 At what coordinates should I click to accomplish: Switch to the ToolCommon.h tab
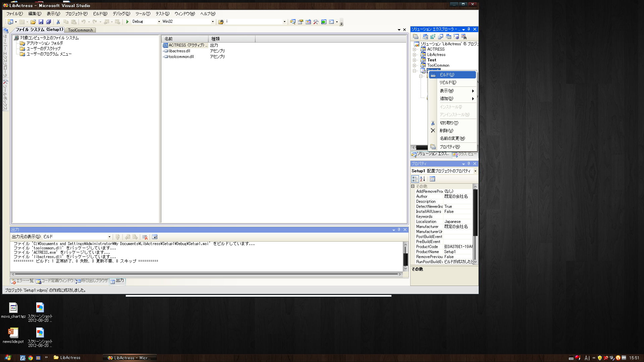tap(80, 30)
